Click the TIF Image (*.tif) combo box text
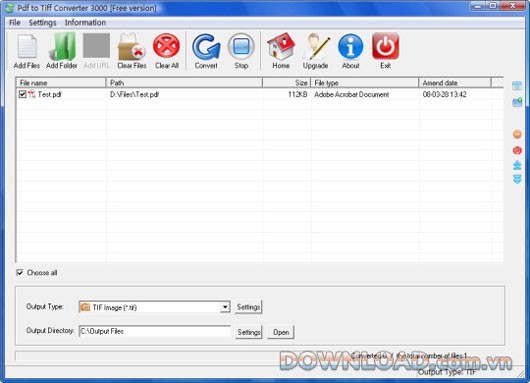Image resolution: width=530 pixels, height=383 pixels. [x=115, y=308]
